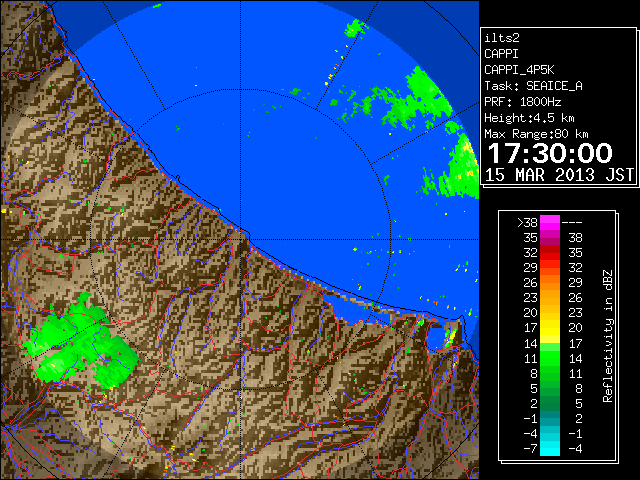Screen dimensions: 640x480
Task: Click the 'Reflectivity in dBZ' legend label
Action: click(x=608, y=336)
